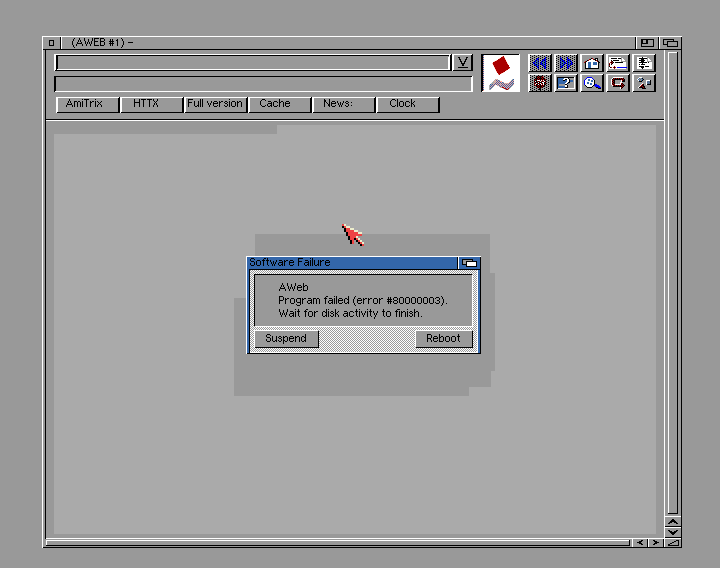Click the Full version button
The width and height of the screenshot is (720, 568).
(215, 104)
